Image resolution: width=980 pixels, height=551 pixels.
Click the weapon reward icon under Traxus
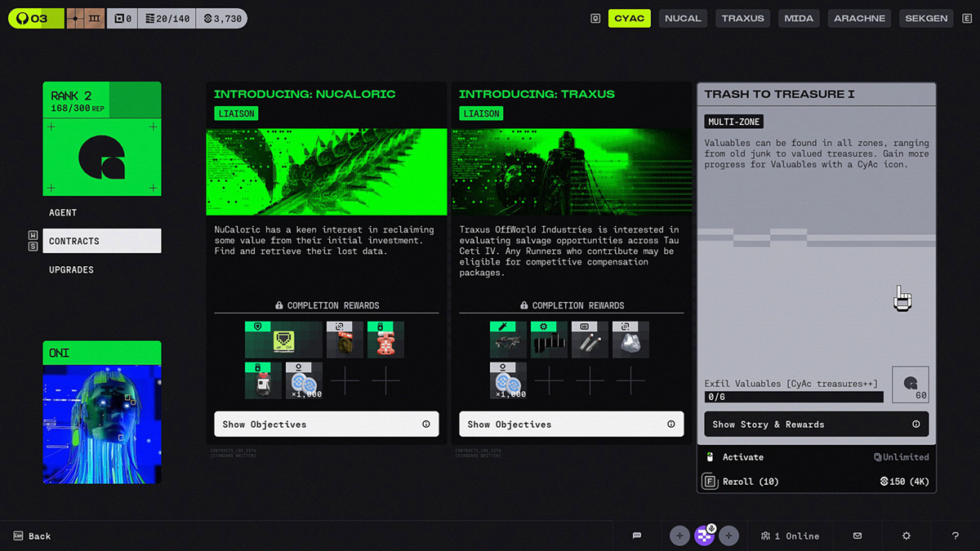(508, 340)
